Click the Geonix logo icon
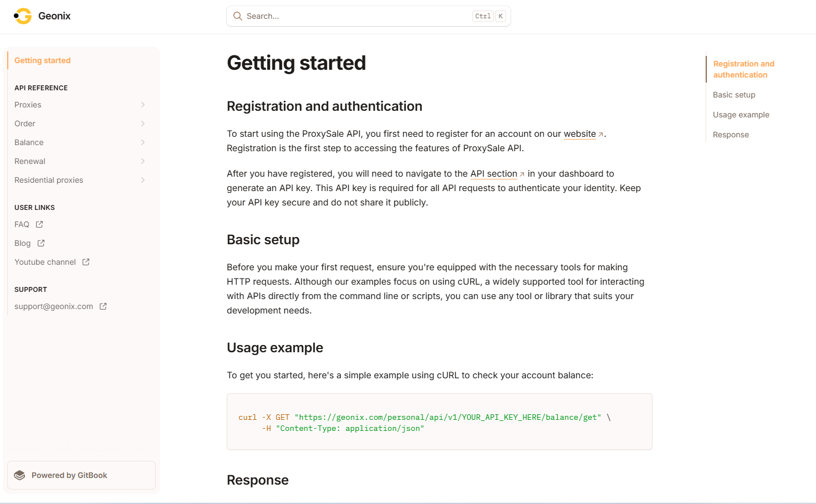Screen dimensions: 816x504 coord(23,16)
